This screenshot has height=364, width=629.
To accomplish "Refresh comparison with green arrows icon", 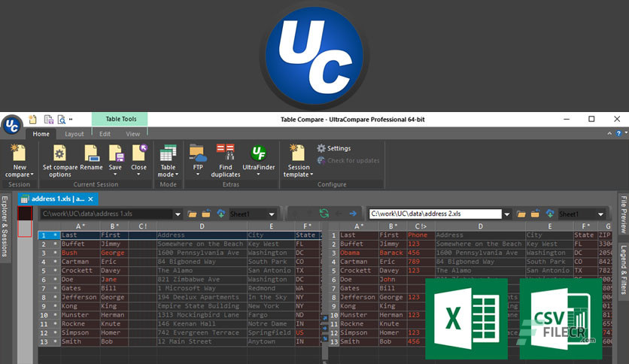I will pos(324,214).
